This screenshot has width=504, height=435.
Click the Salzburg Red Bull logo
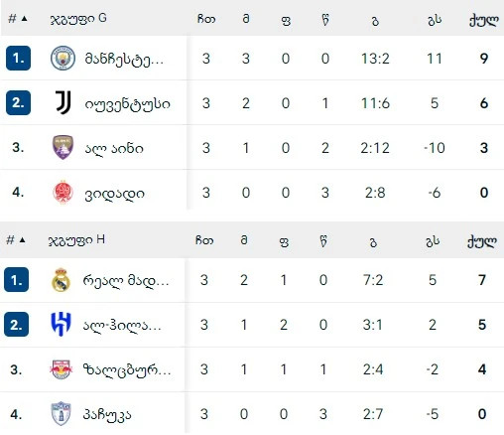coord(61,369)
